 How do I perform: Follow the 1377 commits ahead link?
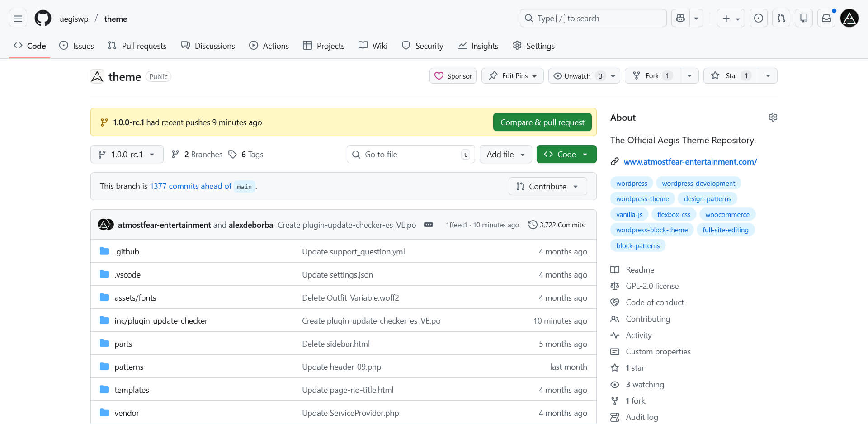[190, 186]
